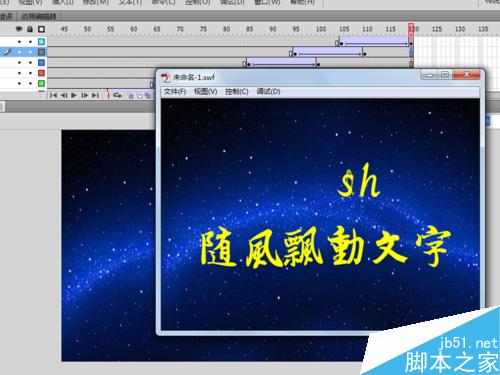Step forward one frame in the timeline
This screenshot has width=500, height=375.
(x=85, y=95)
